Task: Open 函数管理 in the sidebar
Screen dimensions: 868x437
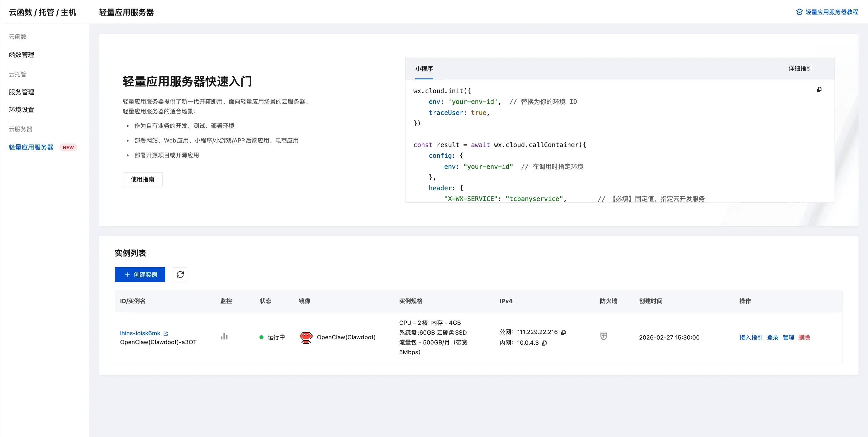Action: pos(21,55)
